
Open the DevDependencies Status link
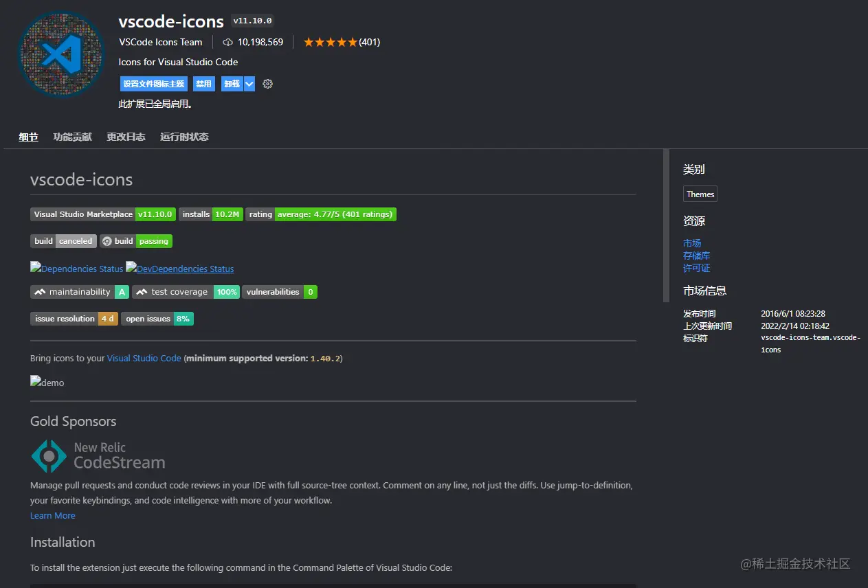click(180, 269)
